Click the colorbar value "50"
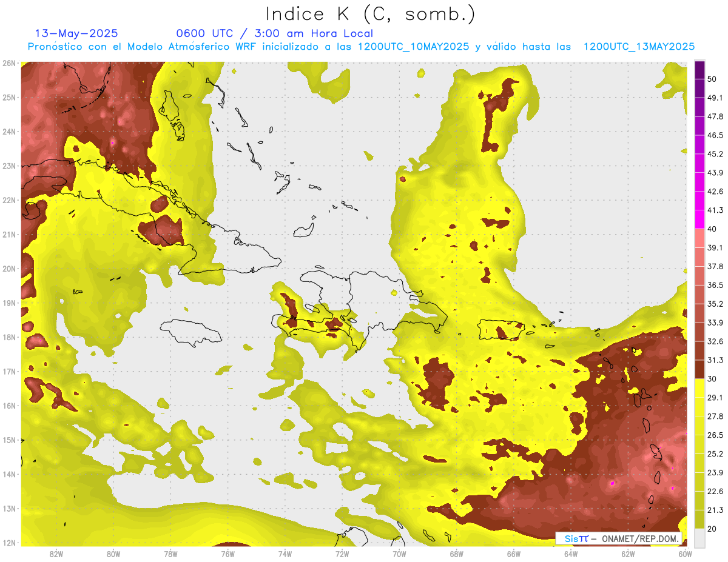Screen dimensions: 728x562 coord(713,79)
